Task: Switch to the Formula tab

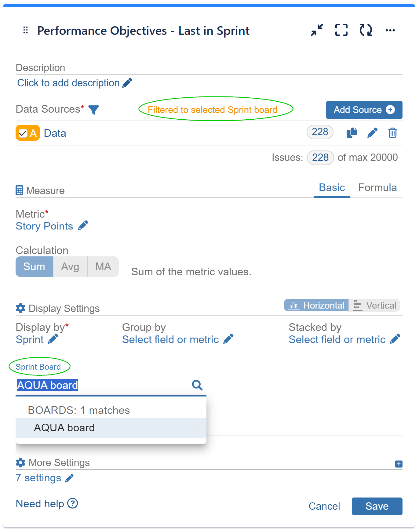Action: [x=377, y=187]
